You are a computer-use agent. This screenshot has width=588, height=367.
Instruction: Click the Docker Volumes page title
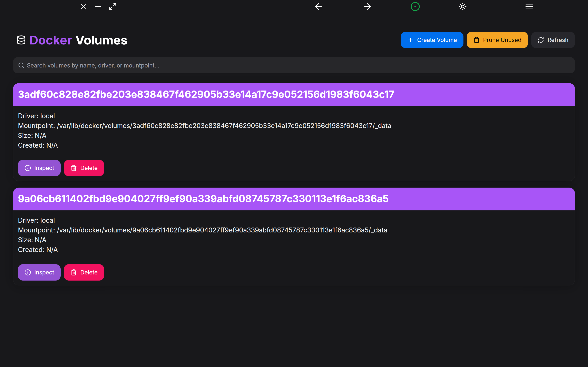coord(78,40)
